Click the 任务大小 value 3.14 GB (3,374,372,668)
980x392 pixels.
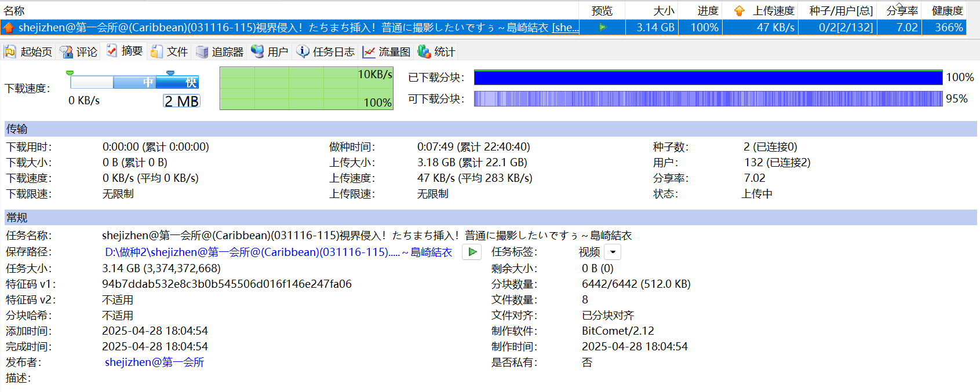(161, 268)
